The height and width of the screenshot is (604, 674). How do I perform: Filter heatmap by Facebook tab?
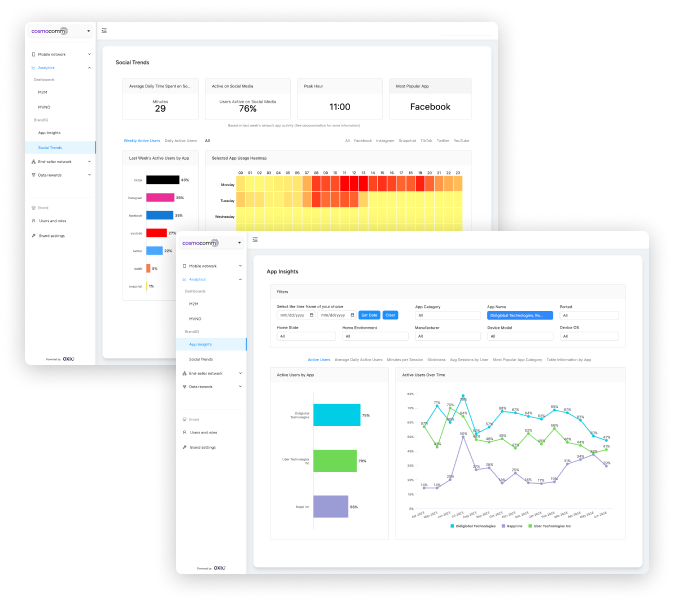tap(363, 141)
